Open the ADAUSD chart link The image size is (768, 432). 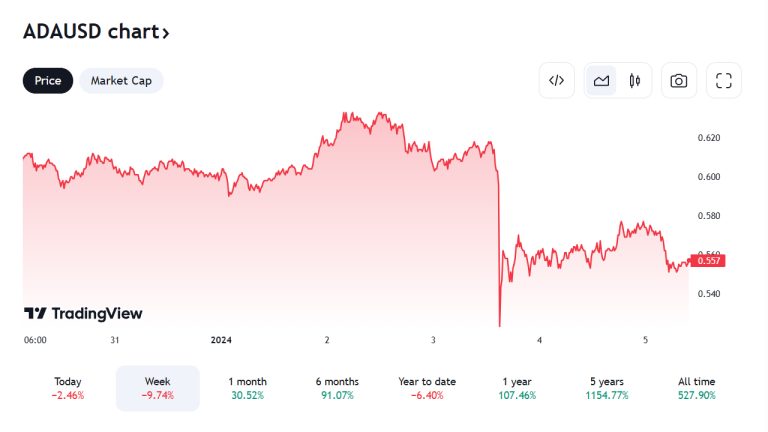coord(90,32)
